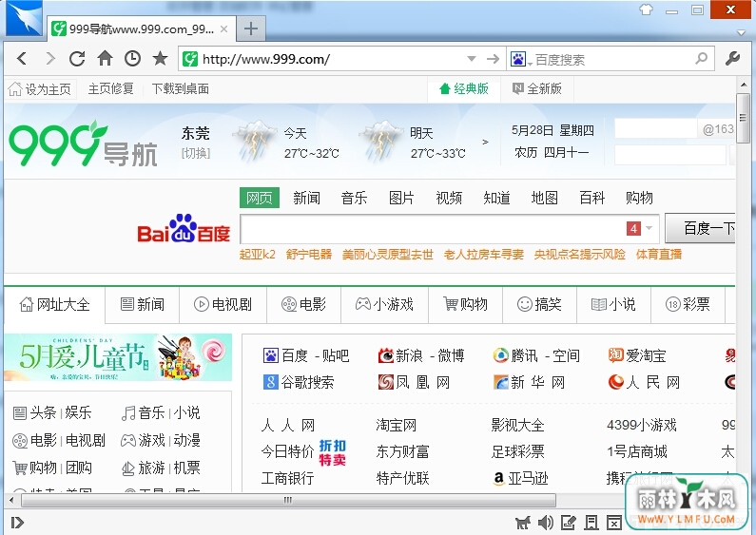Open 腾讯 - 空间 link
The height and width of the screenshot is (535, 756).
[536, 355]
